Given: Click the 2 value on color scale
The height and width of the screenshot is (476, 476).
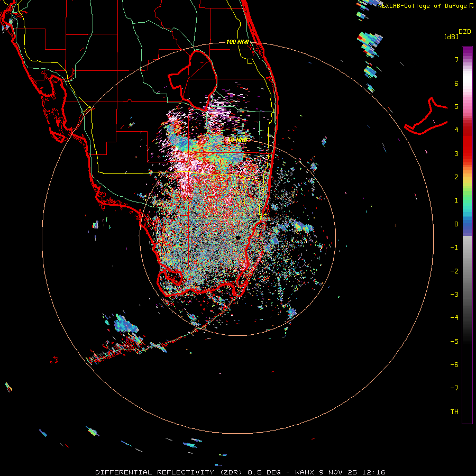Looking at the screenshot, I should pyautogui.click(x=456, y=177).
